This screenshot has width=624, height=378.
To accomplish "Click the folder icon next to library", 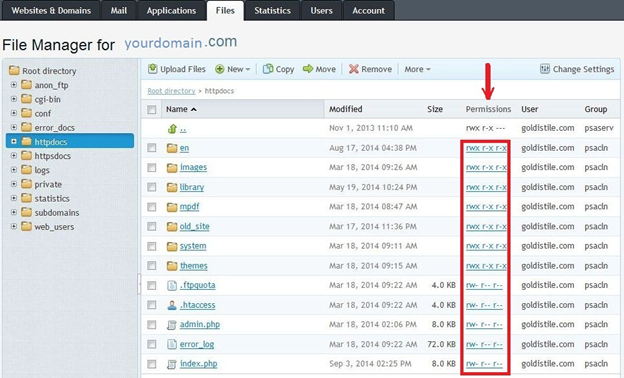I will coord(172,187).
